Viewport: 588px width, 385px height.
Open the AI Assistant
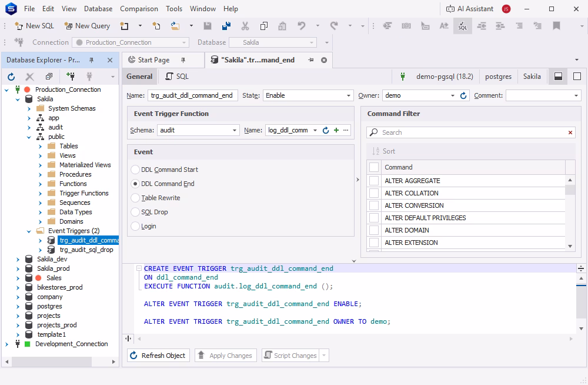pos(469,9)
